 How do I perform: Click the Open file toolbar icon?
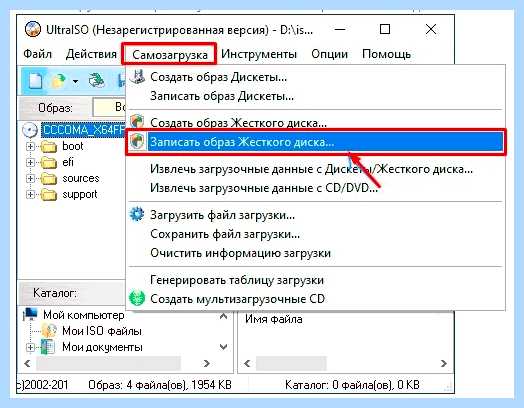coord(58,81)
